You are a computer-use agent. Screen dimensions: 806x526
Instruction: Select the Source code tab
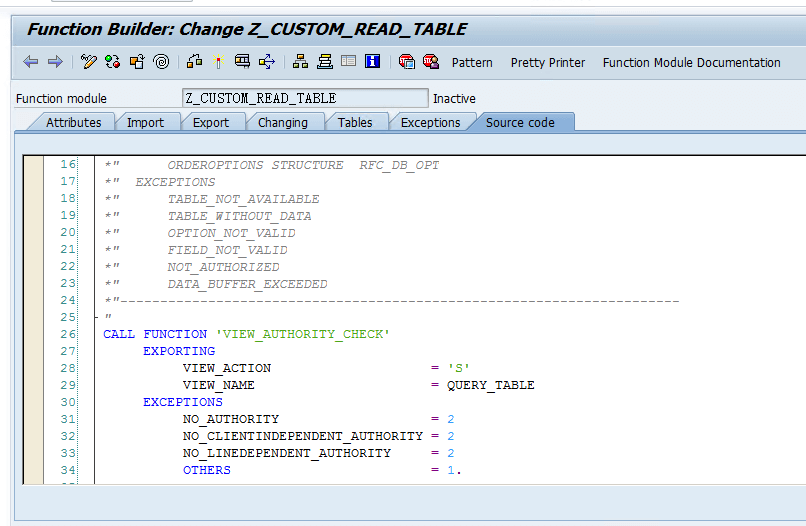tap(520, 122)
